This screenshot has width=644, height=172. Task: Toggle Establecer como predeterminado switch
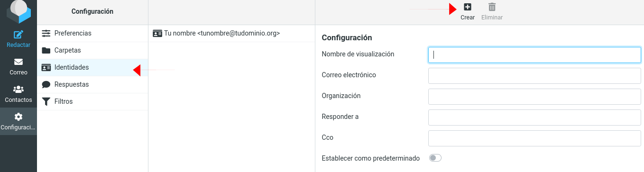435,158
